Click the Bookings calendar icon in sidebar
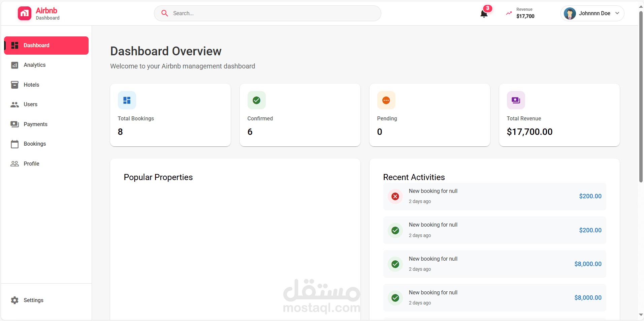Screen dimensions: 644x321 click(x=15, y=144)
